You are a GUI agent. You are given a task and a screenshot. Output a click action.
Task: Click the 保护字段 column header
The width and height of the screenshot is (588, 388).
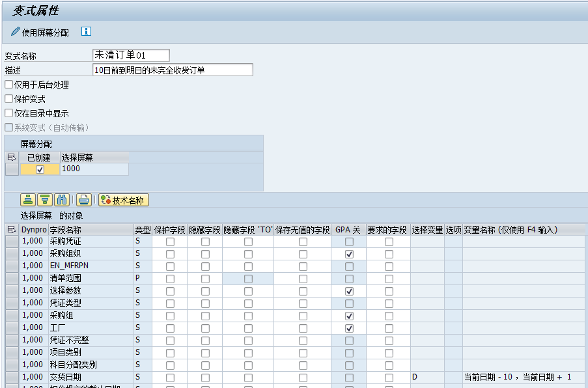click(x=170, y=229)
